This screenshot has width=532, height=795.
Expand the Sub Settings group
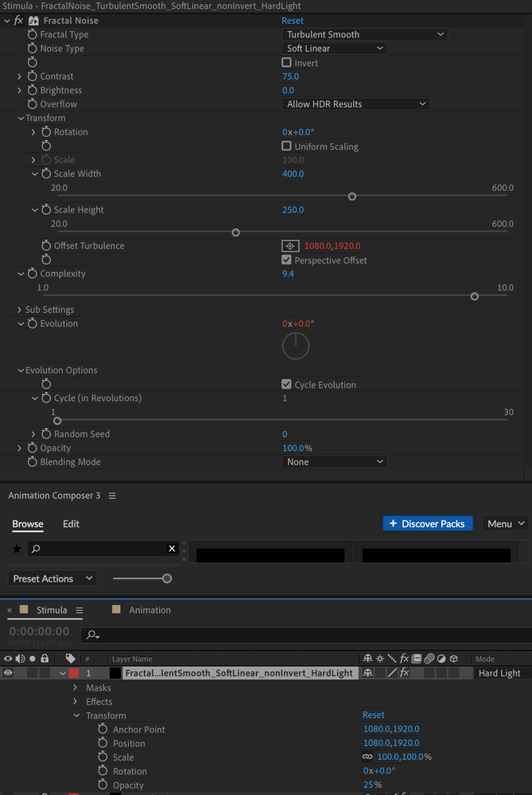point(19,310)
